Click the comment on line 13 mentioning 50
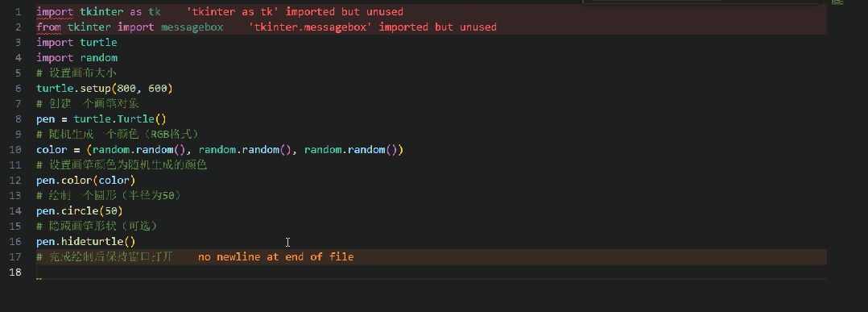The width and height of the screenshot is (868, 312). pos(109,196)
